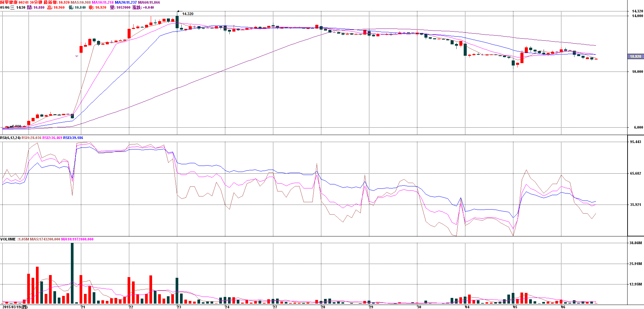Open the RSI(6,12,24) indicator label
The width and height of the screenshot is (644, 309).
point(10,138)
